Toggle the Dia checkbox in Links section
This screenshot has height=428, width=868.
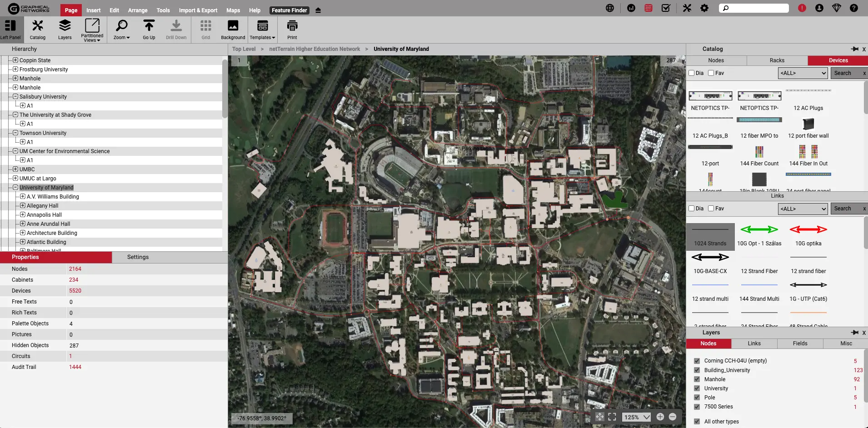(692, 209)
